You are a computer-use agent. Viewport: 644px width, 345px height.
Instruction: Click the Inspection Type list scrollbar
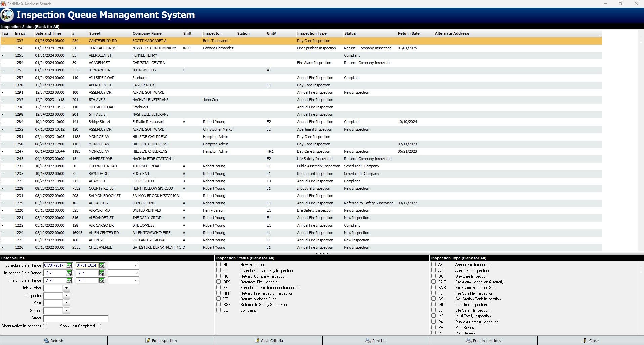pyautogui.click(x=641, y=297)
